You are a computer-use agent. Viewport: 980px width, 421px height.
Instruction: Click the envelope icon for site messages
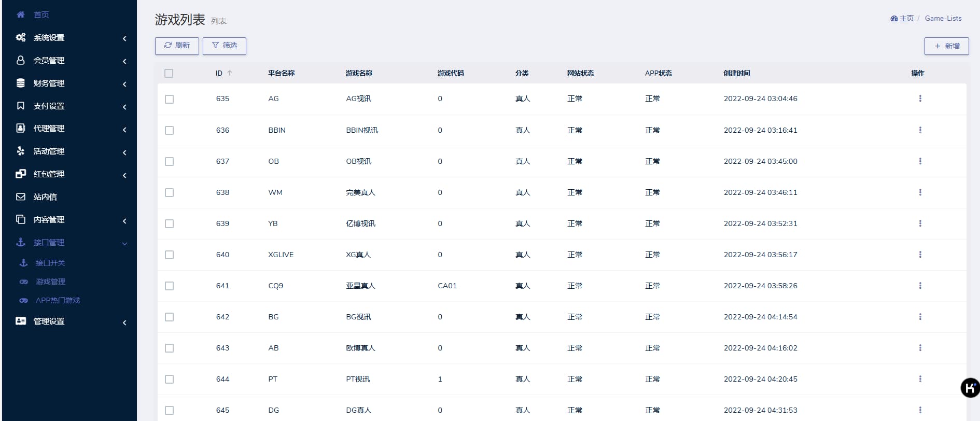[21, 197]
